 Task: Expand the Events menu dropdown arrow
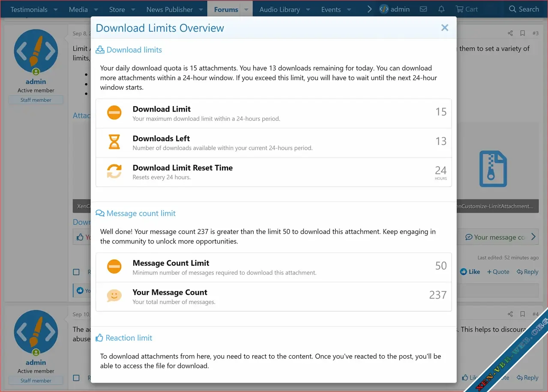point(349,9)
